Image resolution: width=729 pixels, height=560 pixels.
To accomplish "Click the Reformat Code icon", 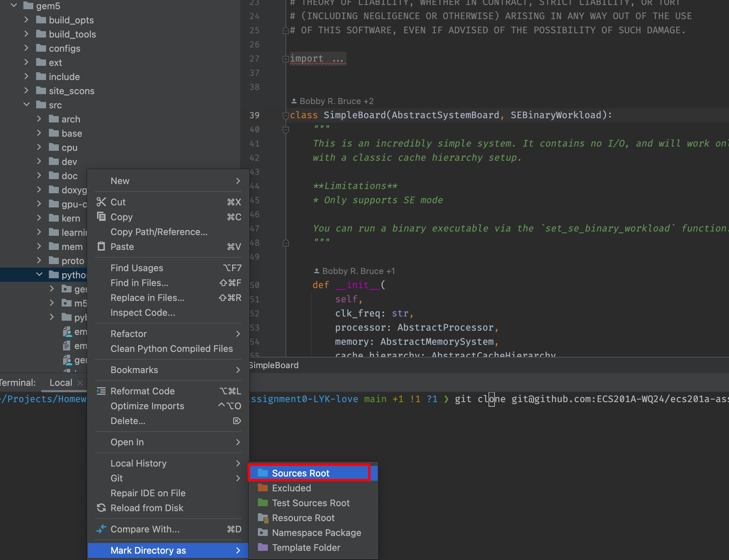I will pos(101,391).
